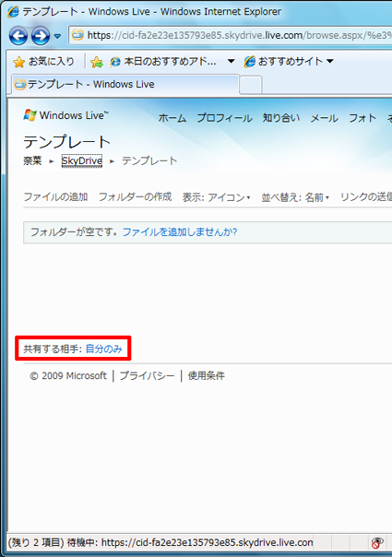The height and width of the screenshot is (557, 392).
Task: Select the テンプレート - Windows Live tab
Action: pyautogui.click(x=125, y=84)
